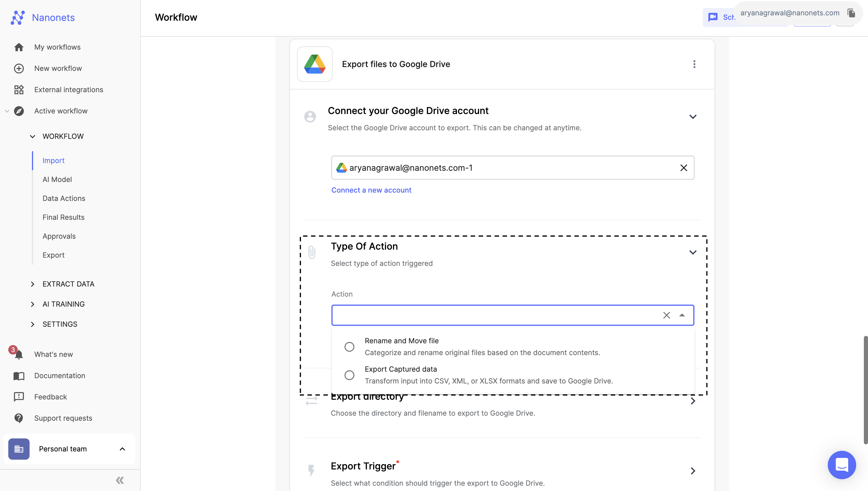Image resolution: width=868 pixels, height=491 pixels.
Task: Collapse the WORKFLOW tree section
Action: click(x=33, y=136)
